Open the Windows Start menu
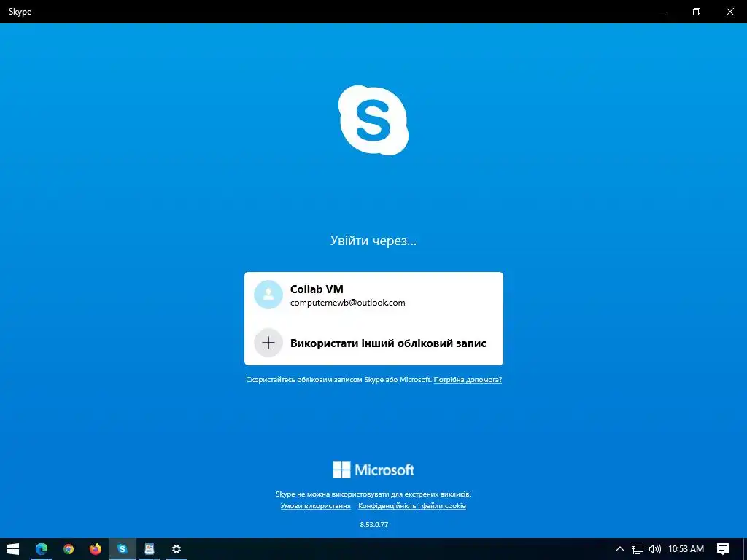Screen dimensions: 747x560 click(x=13, y=549)
